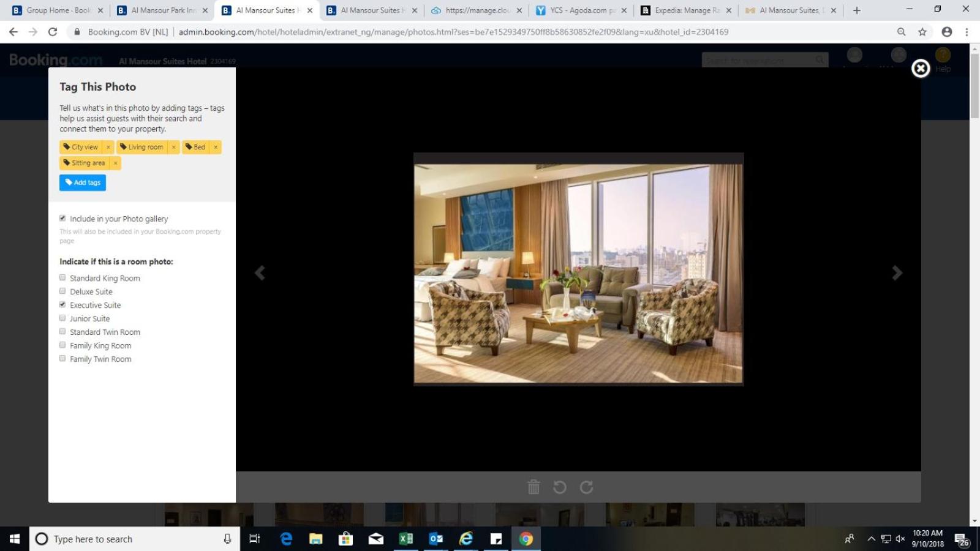
Task: Tick the Deluxe Suite checkbox
Action: (62, 291)
